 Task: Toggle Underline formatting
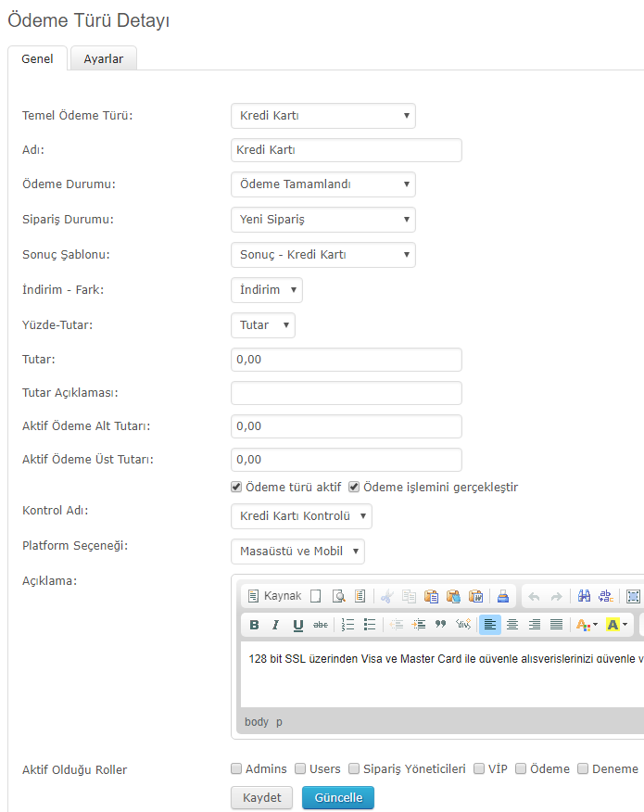coord(297,625)
